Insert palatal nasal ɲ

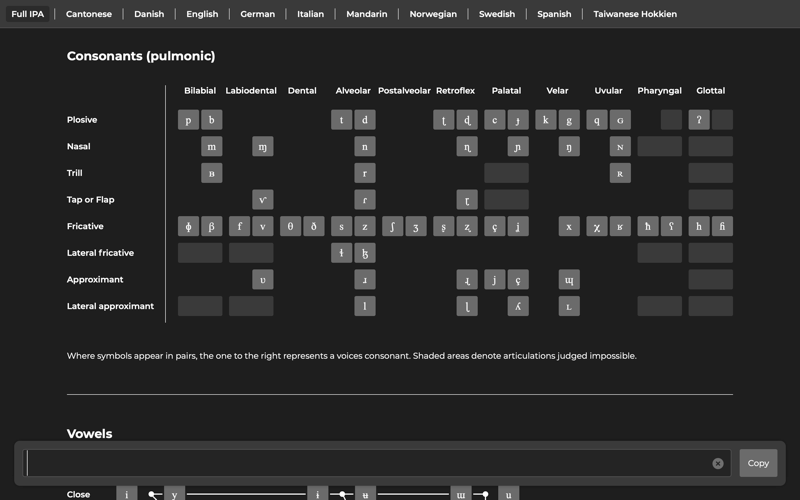point(518,146)
